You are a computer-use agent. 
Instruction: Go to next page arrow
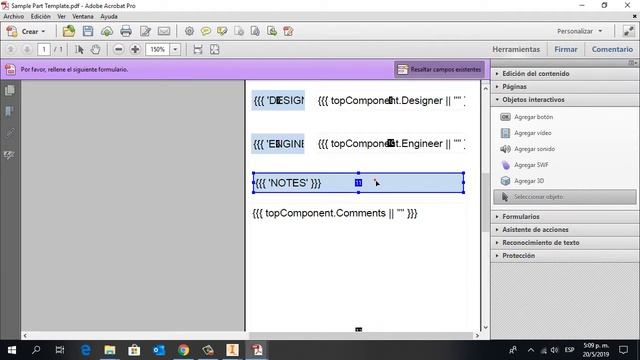pos(27,49)
